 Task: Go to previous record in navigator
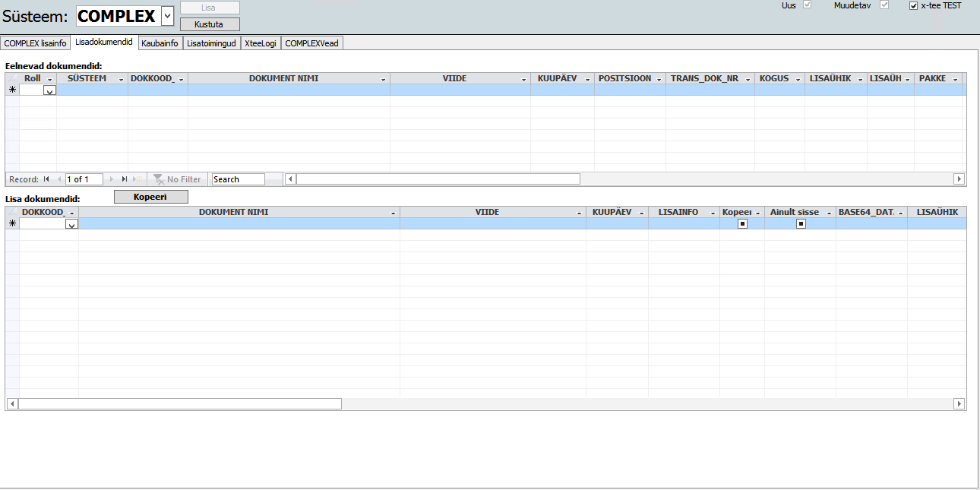58,179
